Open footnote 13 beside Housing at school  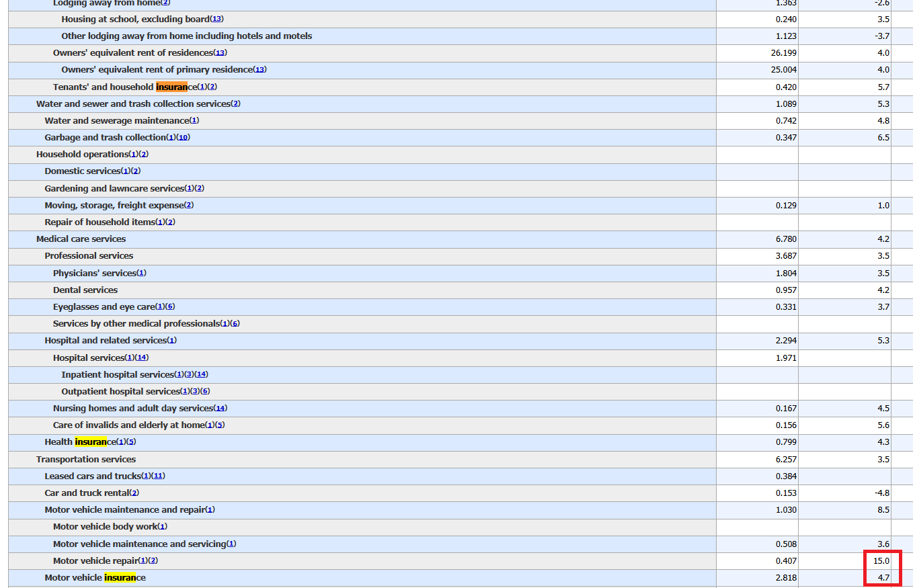tap(217, 19)
